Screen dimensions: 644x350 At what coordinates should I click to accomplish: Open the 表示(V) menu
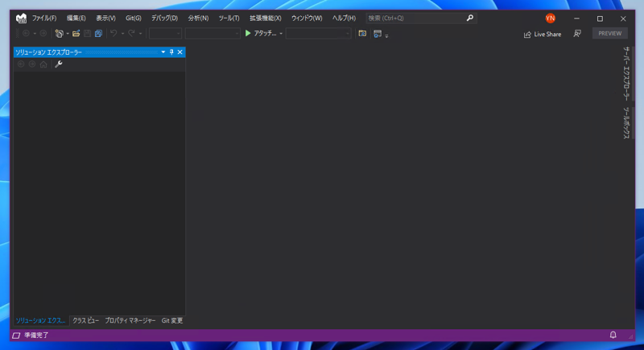[105, 18]
